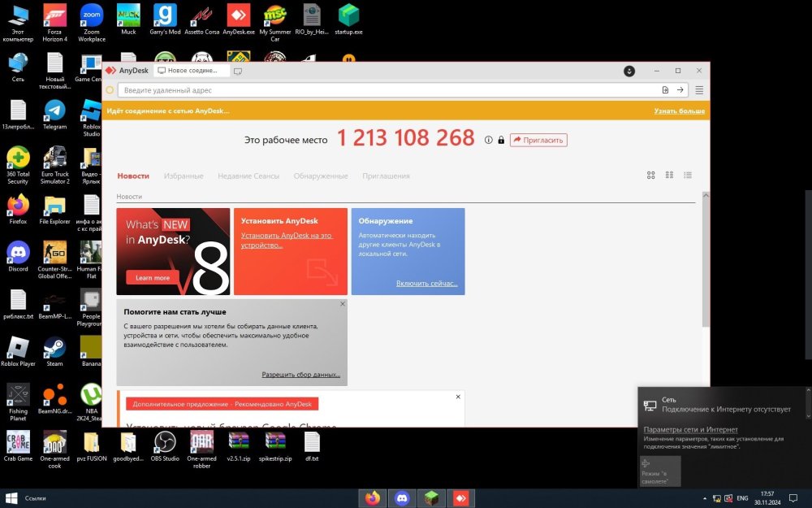Click the new session monitor icon next to tab
Image resolution: width=812 pixels, height=508 pixels.
238,71
